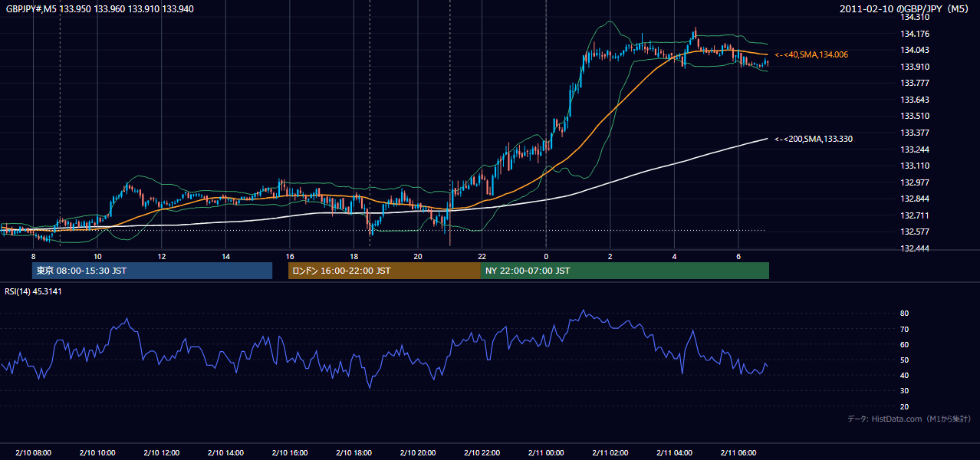Click the 200 SMA 133.330 label

(x=814, y=139)
